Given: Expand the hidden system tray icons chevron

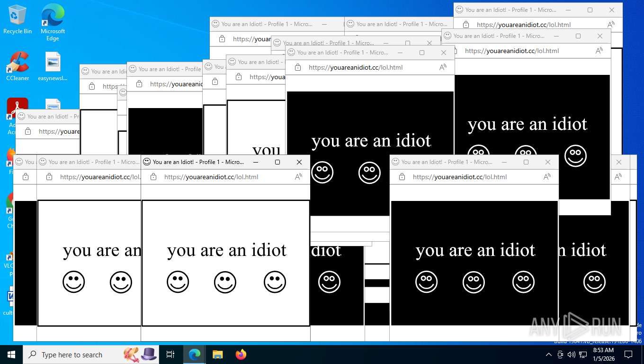Looking at the screenshot, I should pos(549,355).
